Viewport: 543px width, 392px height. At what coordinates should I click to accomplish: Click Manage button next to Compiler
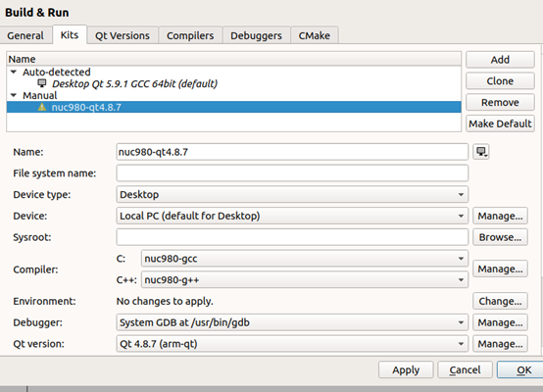click(500, 269)
